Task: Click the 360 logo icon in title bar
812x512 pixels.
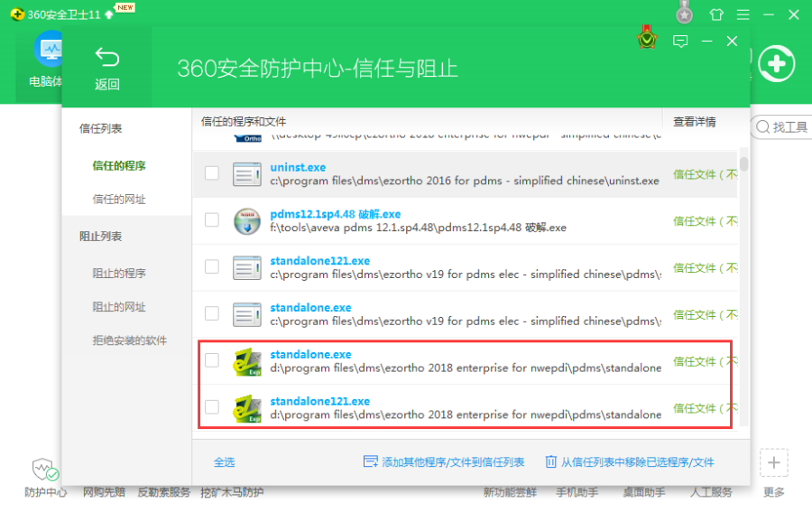Action: pyautogui.click(x=17, y=14)
